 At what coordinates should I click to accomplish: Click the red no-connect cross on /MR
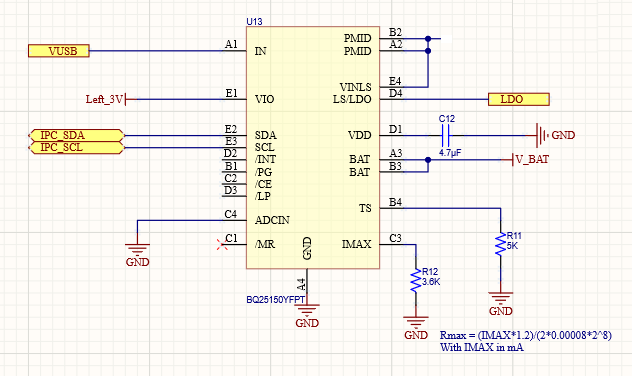(222, 244)
